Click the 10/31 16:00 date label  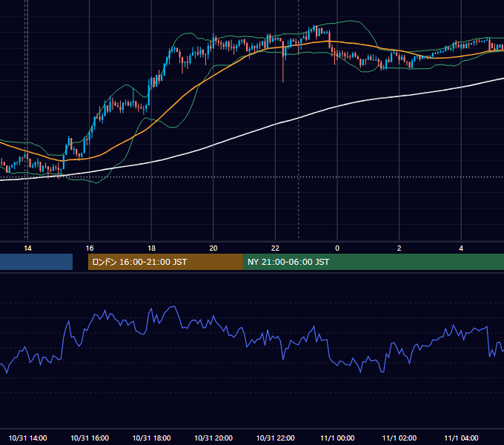coord(90,438)
